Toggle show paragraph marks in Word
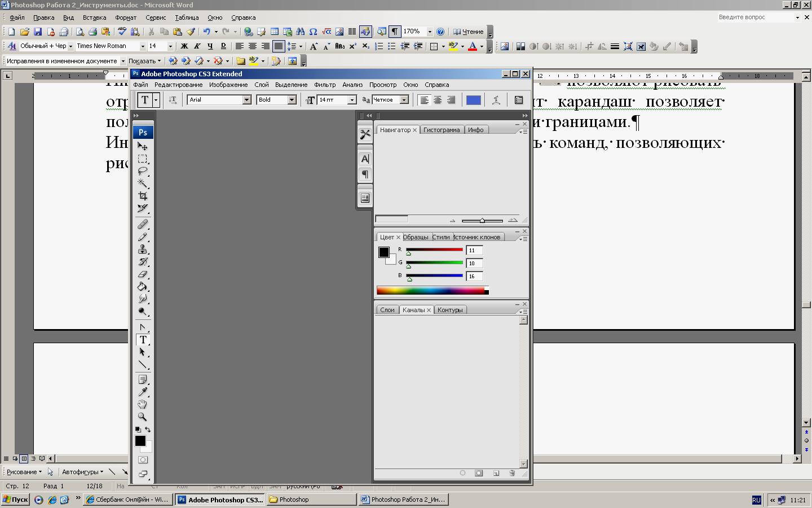812x508 pixels. [x=395, y=32]
